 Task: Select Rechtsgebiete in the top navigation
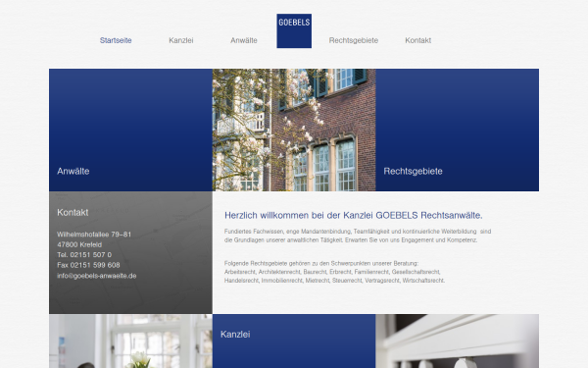(x=354, y=40)
